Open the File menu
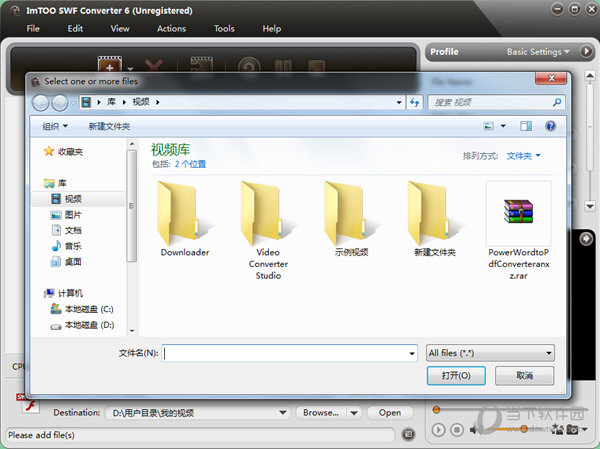Viewport: 600px width, 449px height. 33,29
